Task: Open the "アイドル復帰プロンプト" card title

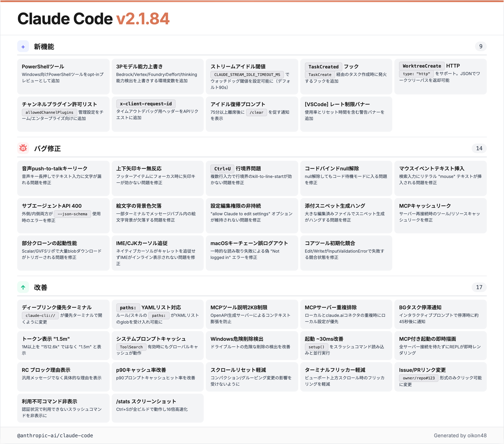Action: (x=238, y=104)
